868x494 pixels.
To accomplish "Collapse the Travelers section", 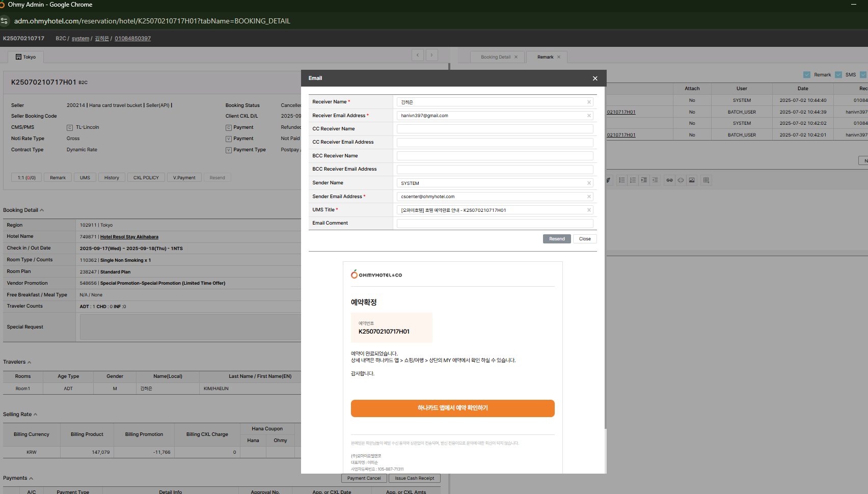I will tap(29, 363).
